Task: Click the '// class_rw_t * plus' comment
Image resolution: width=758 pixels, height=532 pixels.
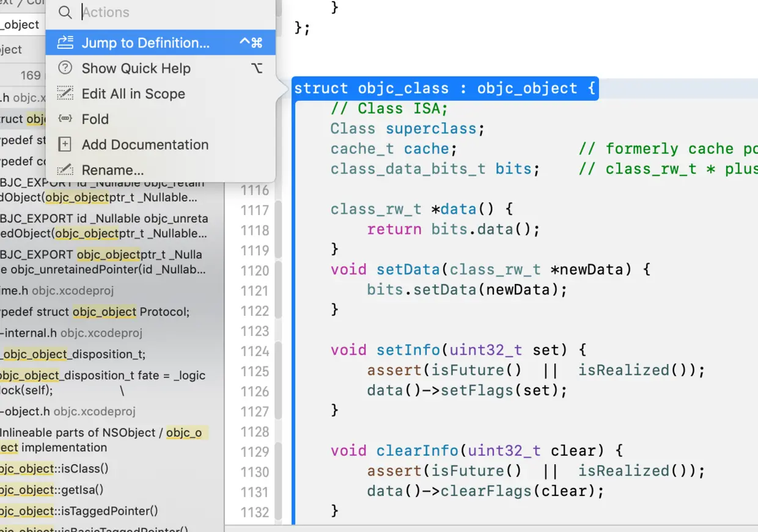Action: [x=668, y=169]
